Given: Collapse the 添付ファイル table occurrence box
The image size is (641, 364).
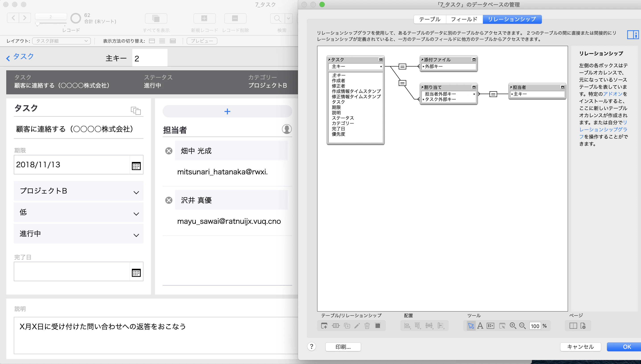Looking at the screenshot, I should 474,59.
